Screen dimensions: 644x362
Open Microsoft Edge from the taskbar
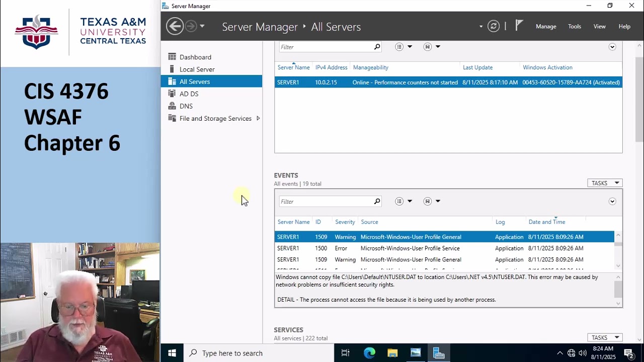[369, 353]
